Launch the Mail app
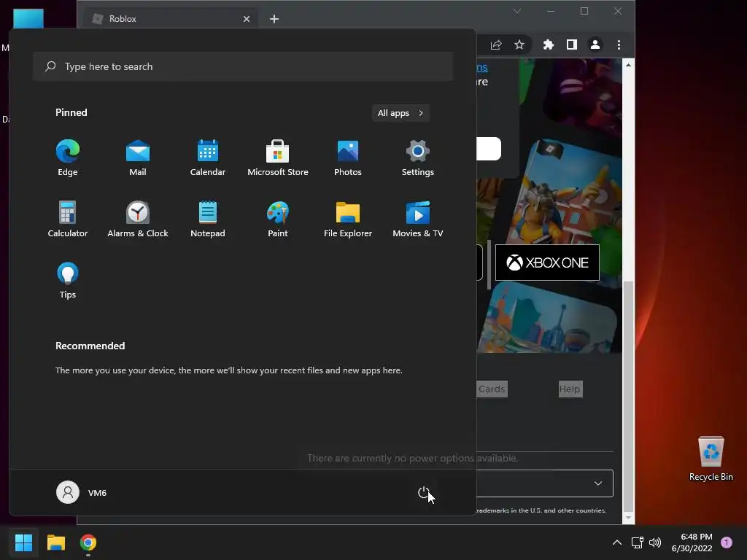 138,158
